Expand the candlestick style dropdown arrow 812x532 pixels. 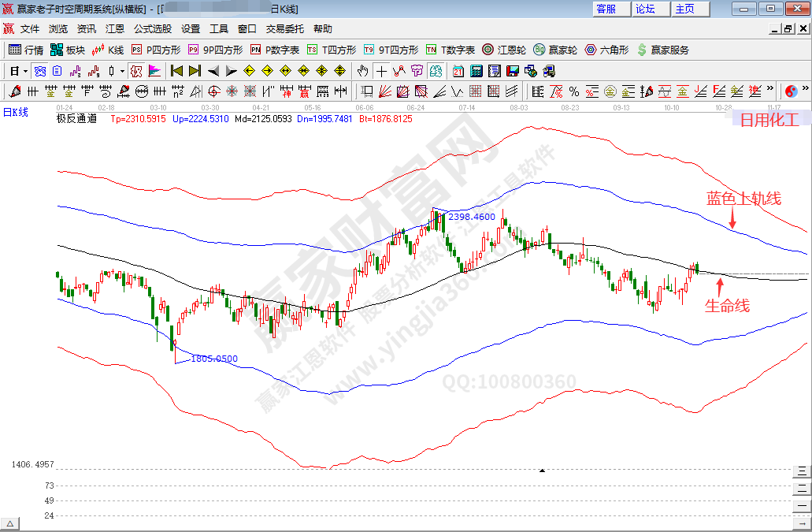point(122,70)
